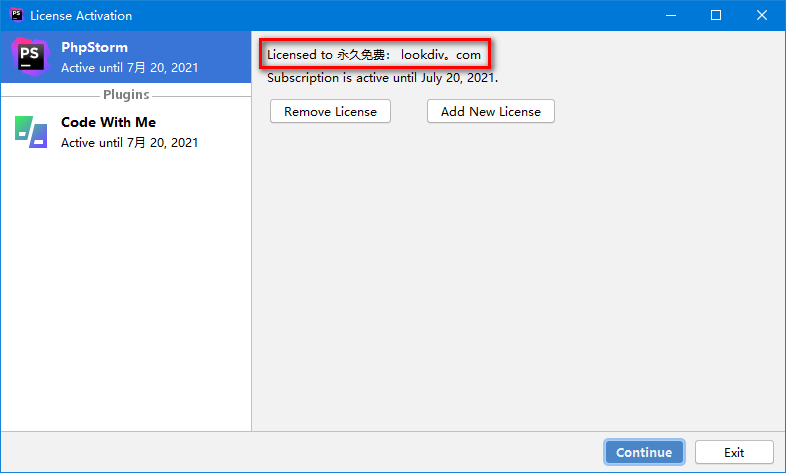
Task: Maximize the License Activation window
Action: point(716,16)
